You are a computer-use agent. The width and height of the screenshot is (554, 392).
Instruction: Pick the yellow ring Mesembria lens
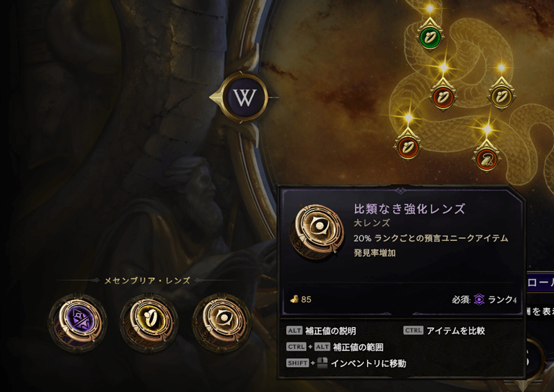(x=149, y=322)
